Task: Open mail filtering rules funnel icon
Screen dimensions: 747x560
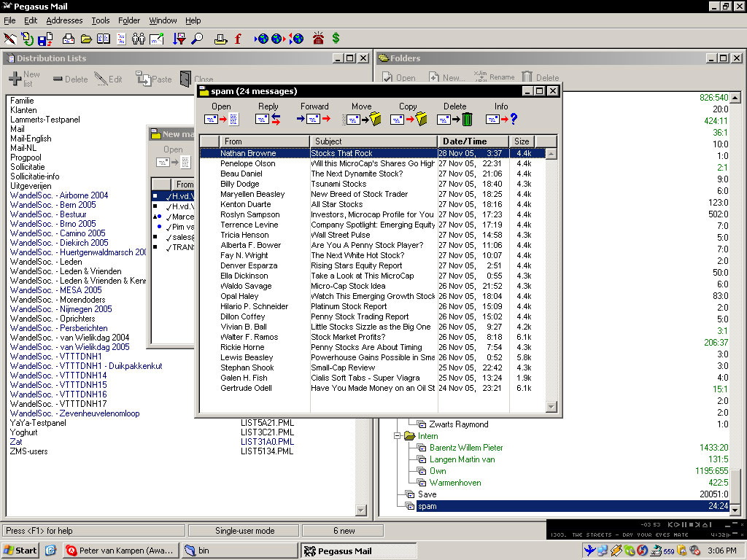Action: point(179,39)
